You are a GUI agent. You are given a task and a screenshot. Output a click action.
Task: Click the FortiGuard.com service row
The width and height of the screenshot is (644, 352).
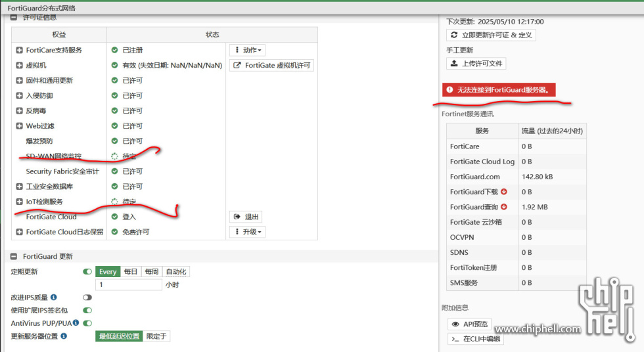(x=517, y=177)
